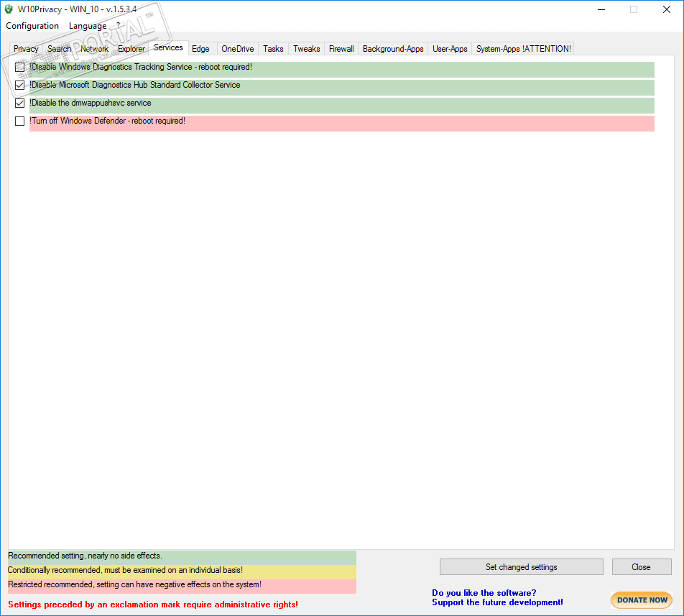Switch to the Privacy tab

point(26,49)
